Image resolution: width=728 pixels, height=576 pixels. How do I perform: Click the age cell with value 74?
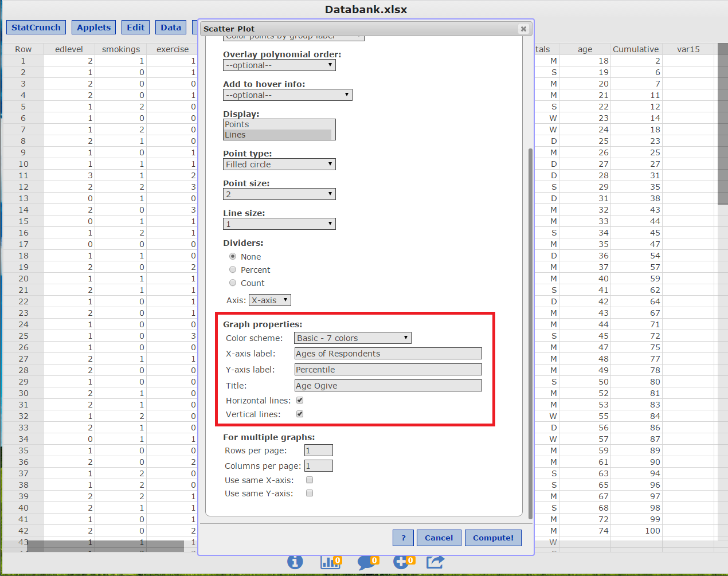585,531
